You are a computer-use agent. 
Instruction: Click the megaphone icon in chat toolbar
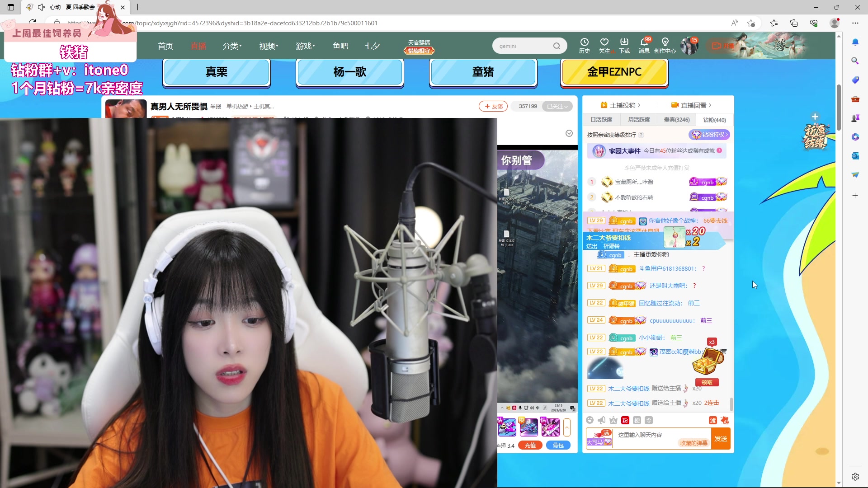pos(601,420)
